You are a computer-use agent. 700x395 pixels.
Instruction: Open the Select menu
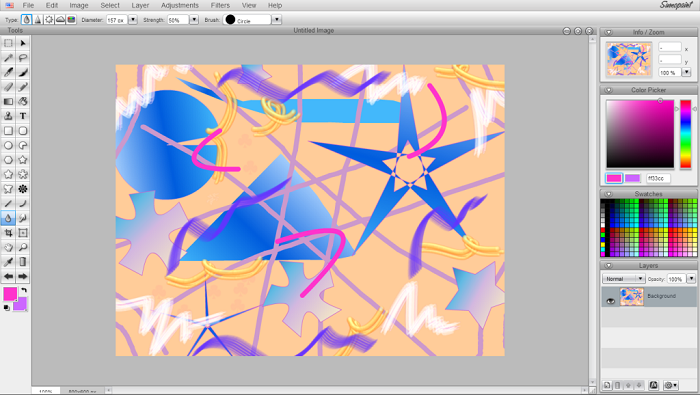[x=110, y=5]
